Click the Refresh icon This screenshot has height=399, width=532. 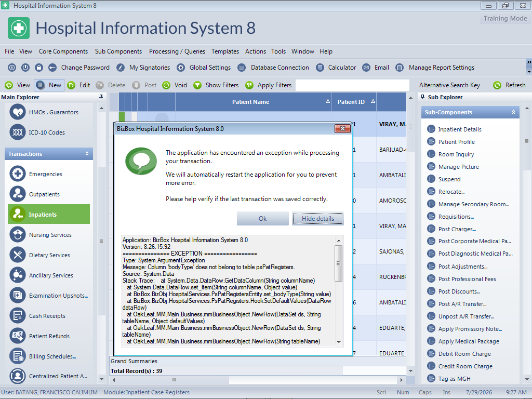(x=497, y=85)
